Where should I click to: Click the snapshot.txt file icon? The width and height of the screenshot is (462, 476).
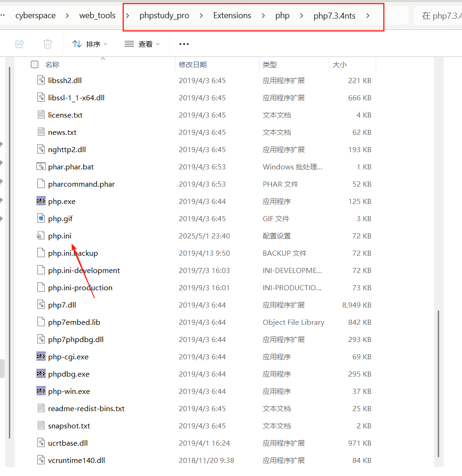41,426
